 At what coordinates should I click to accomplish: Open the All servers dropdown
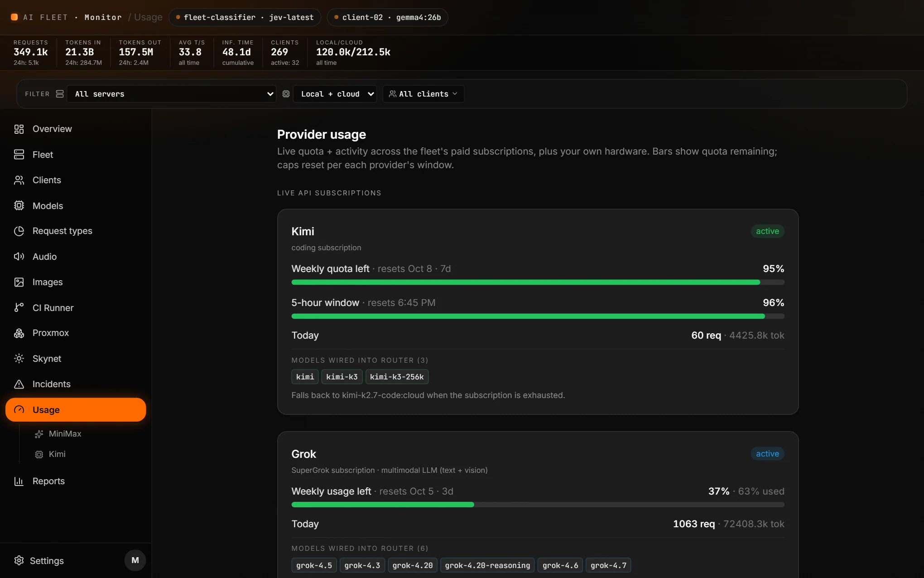(x=172, y=94)
